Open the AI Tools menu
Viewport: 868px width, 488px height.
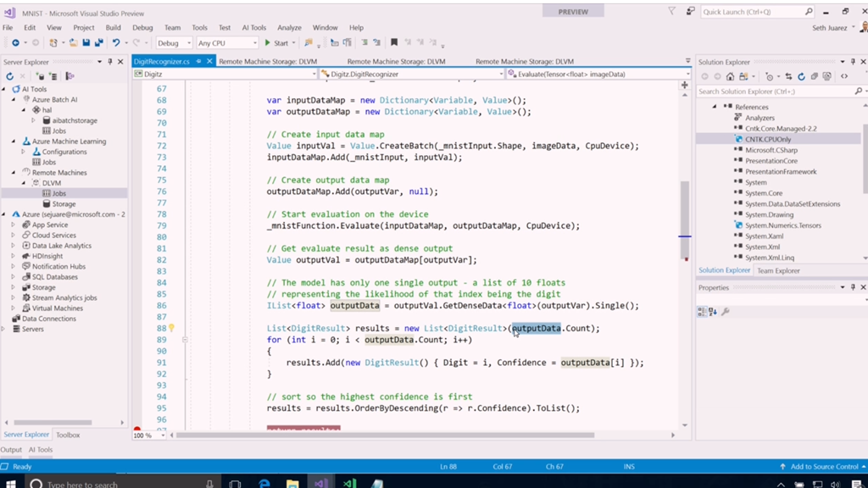(x=253, y=28)
